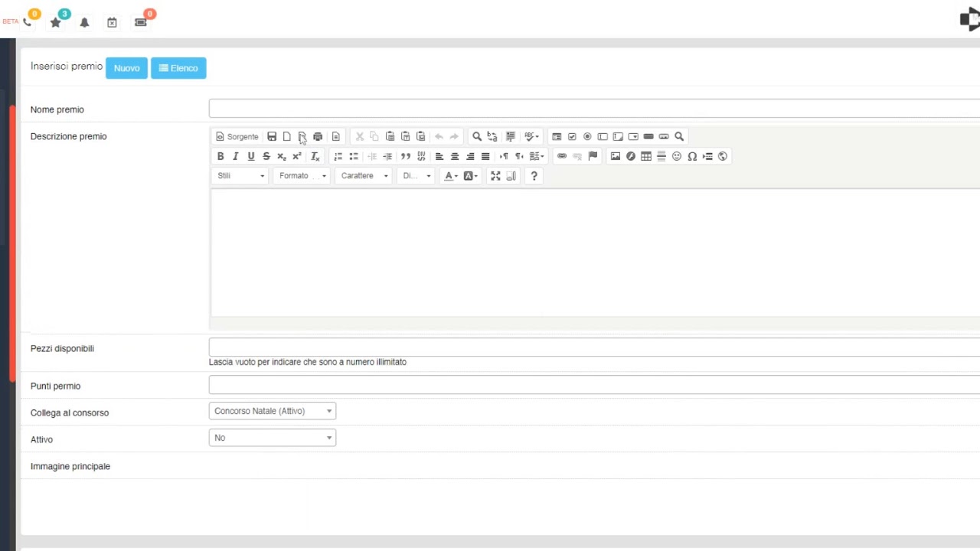This screenshot has height=551, width=980.
Task: Center align text
Action: click(455, 156)
